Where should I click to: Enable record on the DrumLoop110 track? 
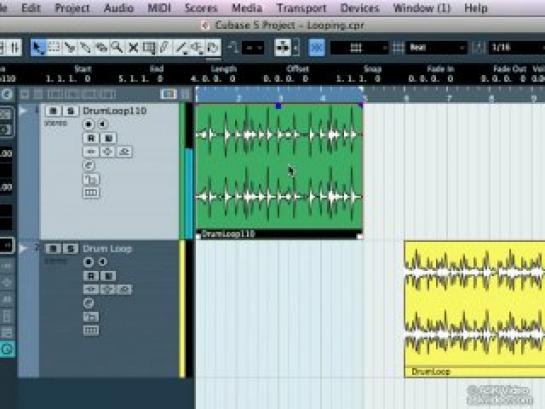(88, 124)
